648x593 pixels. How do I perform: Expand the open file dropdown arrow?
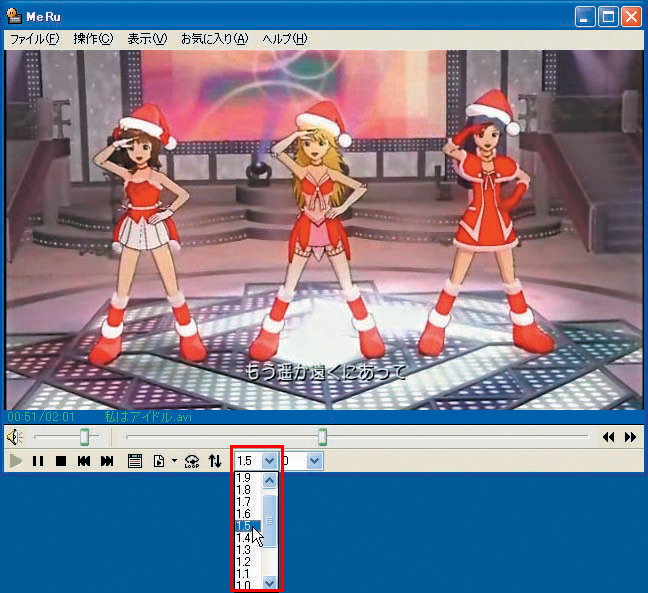[x=174, y=460]
